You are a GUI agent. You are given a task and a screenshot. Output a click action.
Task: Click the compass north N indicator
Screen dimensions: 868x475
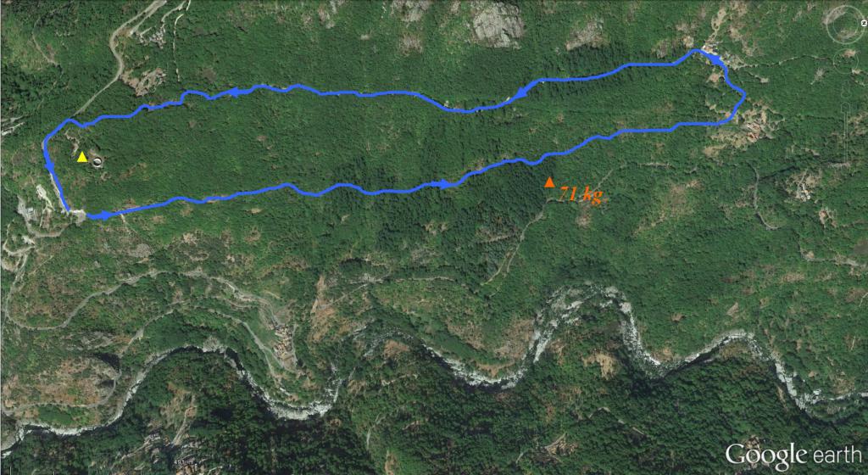[862, 23]
